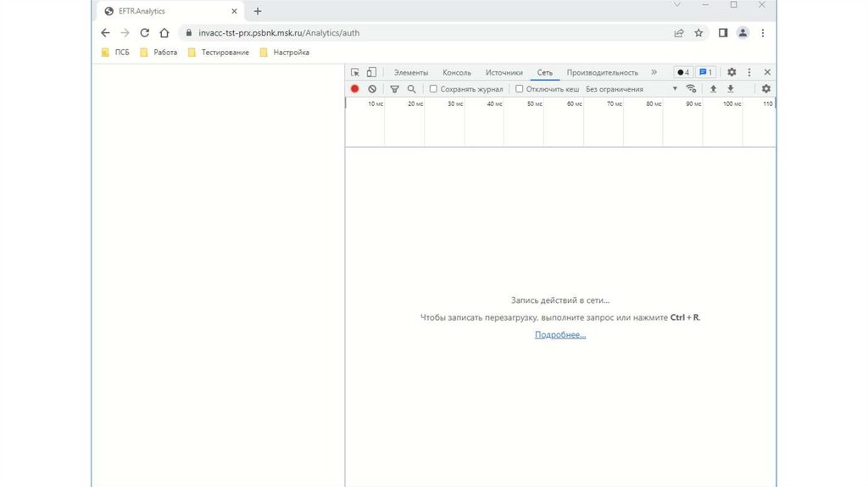
Task: Clear the network log
Action: click(x=372, y=89)
